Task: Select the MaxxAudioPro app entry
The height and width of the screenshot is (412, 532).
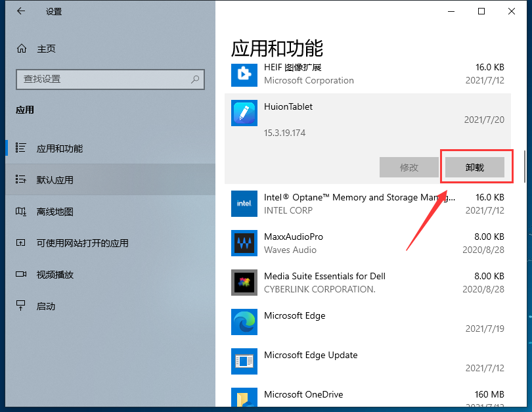Action: click(x=368, y=243)
